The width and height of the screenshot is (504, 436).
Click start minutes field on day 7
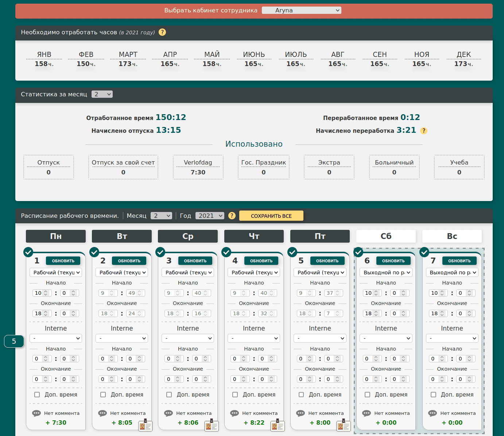pyautogui.click(x=466, y=293)
